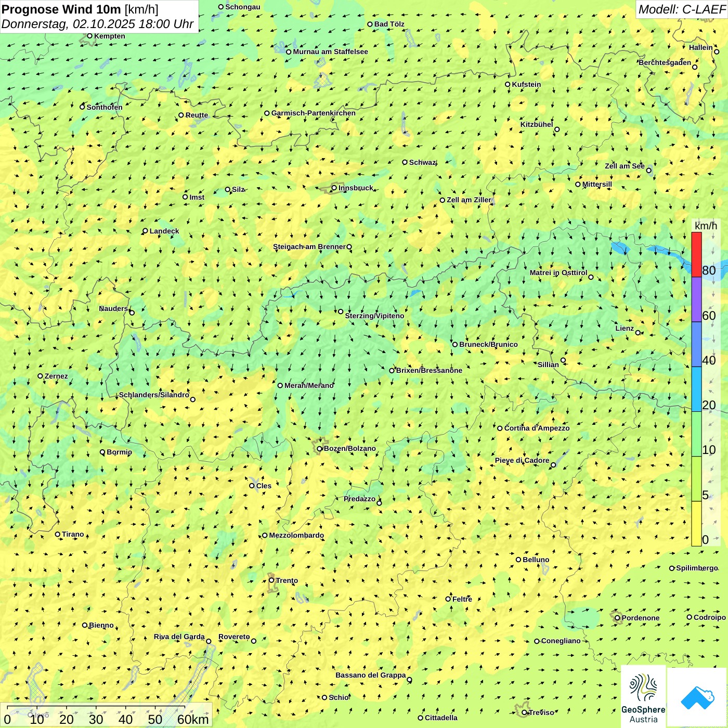Click the Mezzolombardo label

296,535
